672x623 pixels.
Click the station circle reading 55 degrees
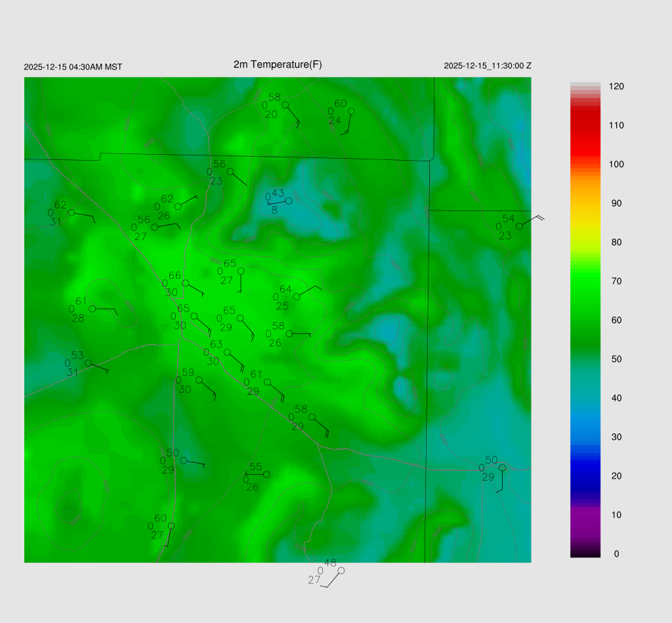266,474
